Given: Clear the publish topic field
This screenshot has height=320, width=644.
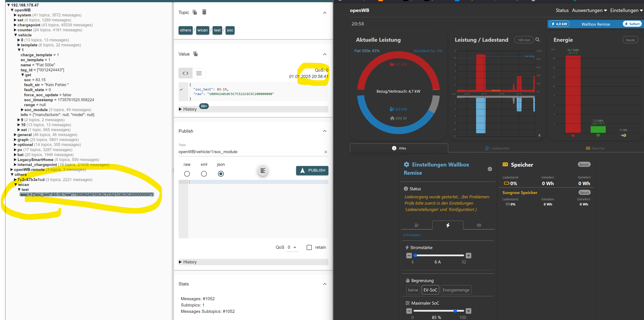Looking at the screenshot, I should tap(326, 152).
